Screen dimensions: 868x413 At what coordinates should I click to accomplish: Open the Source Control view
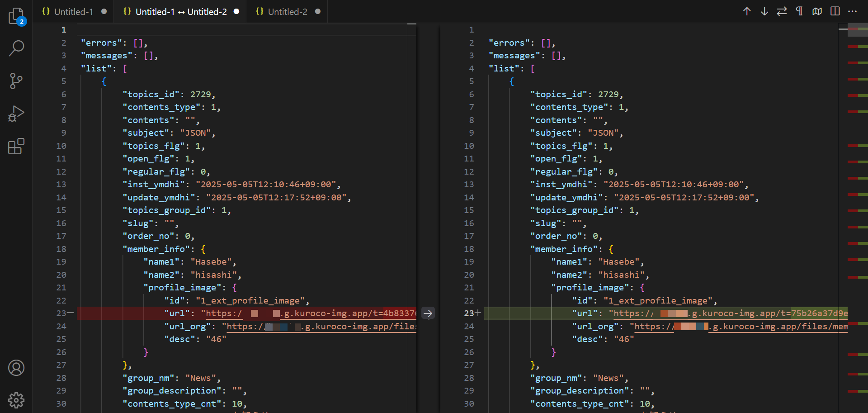click(x=16, y=81)
